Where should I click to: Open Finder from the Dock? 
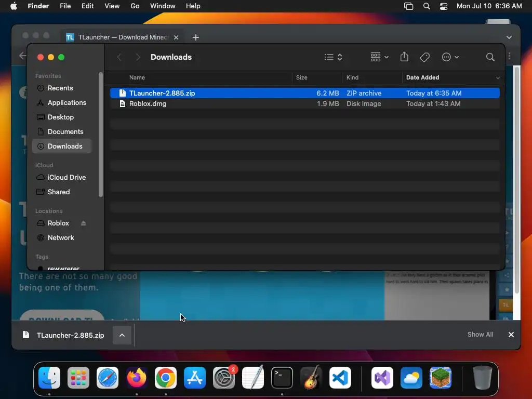(49, 378)
